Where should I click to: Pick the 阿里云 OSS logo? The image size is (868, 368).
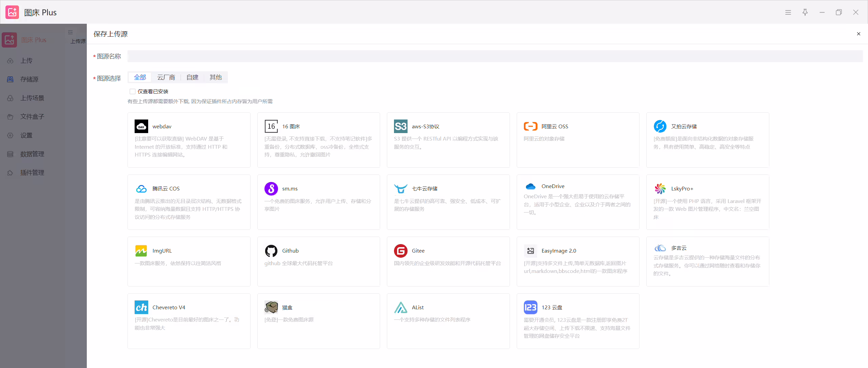coord(530,126)
